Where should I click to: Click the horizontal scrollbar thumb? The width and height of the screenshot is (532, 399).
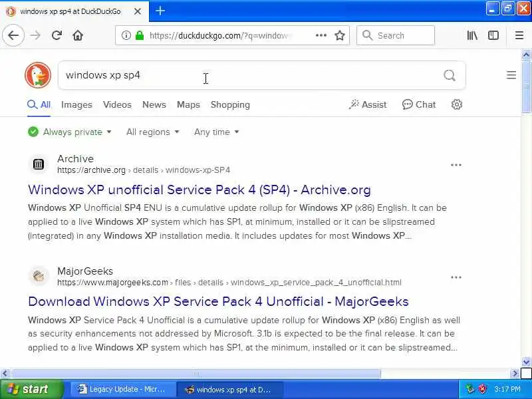tap(196, 374)
